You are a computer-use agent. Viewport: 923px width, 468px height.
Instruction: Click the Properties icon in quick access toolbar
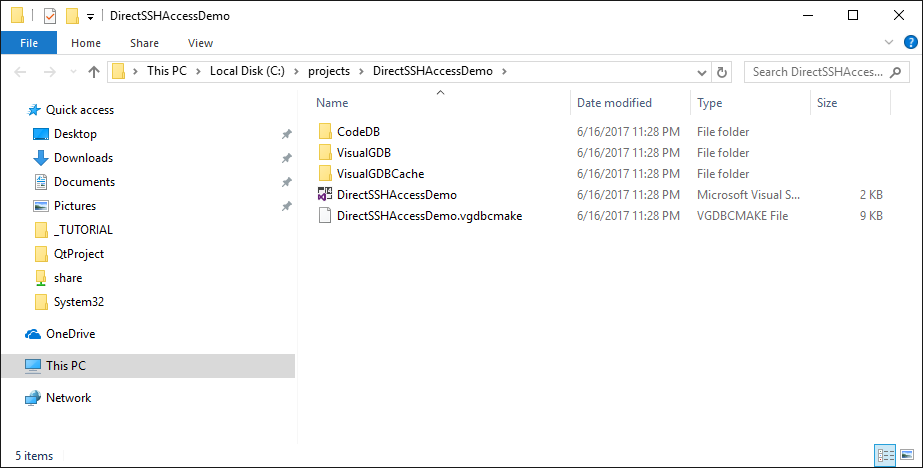[x=50, y=16]
